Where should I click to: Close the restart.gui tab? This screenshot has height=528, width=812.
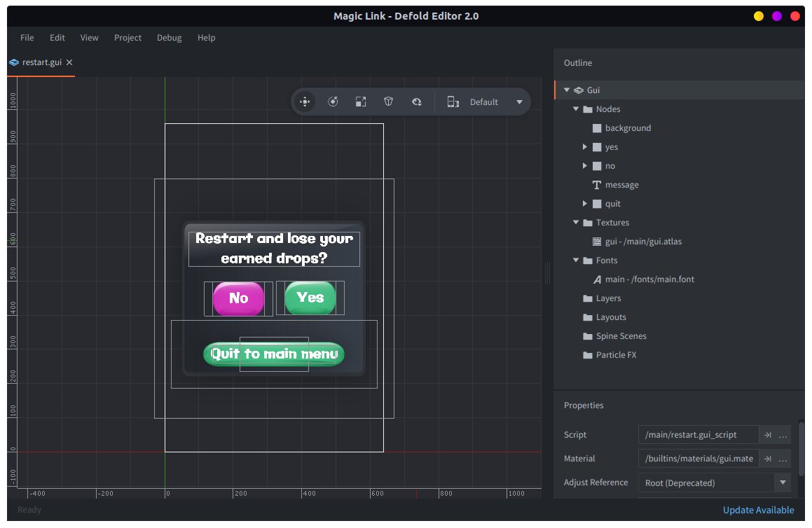click(x=69, y=62)
